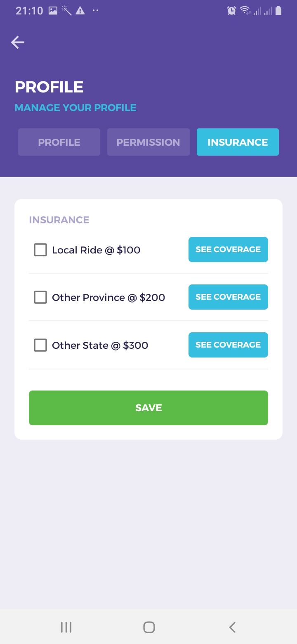297x644 pixels.
Task: Check the Local Ride @ $100 checkbox
Action: coord(40,250)
